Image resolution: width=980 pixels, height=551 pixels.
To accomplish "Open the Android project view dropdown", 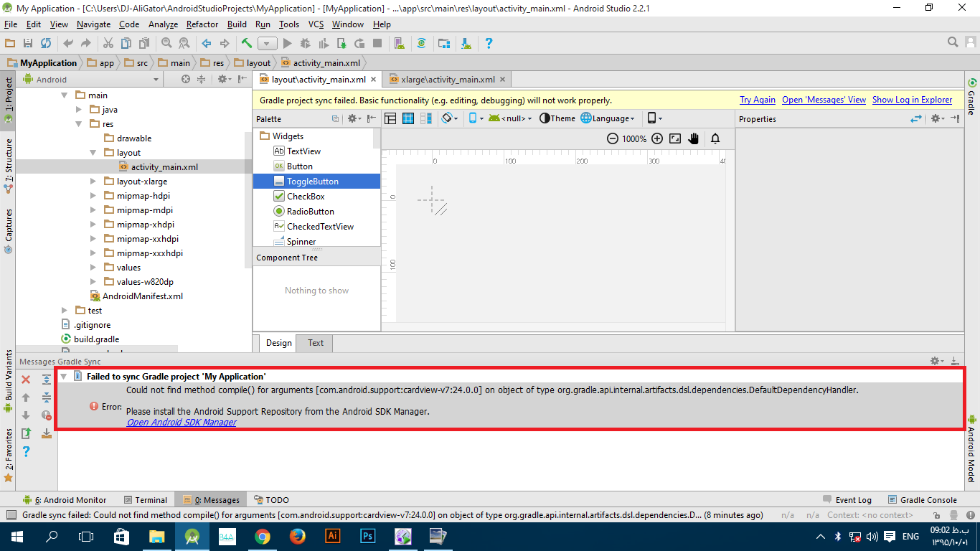I will pos(156,80).
